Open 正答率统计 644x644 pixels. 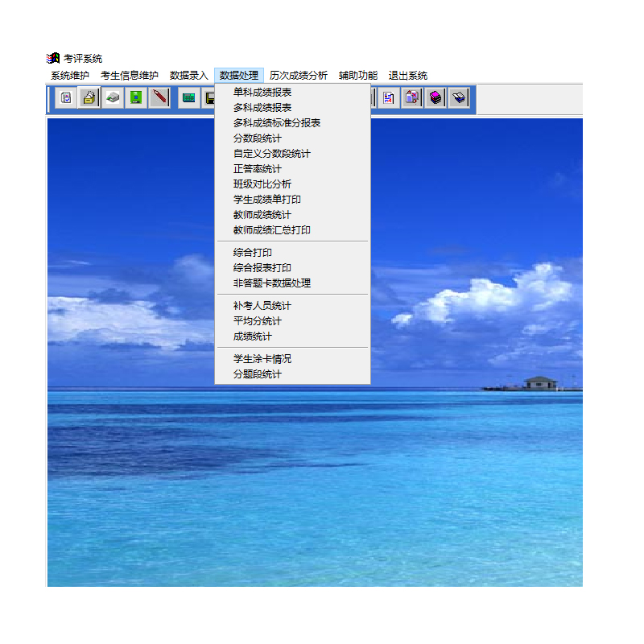point(292,169)
